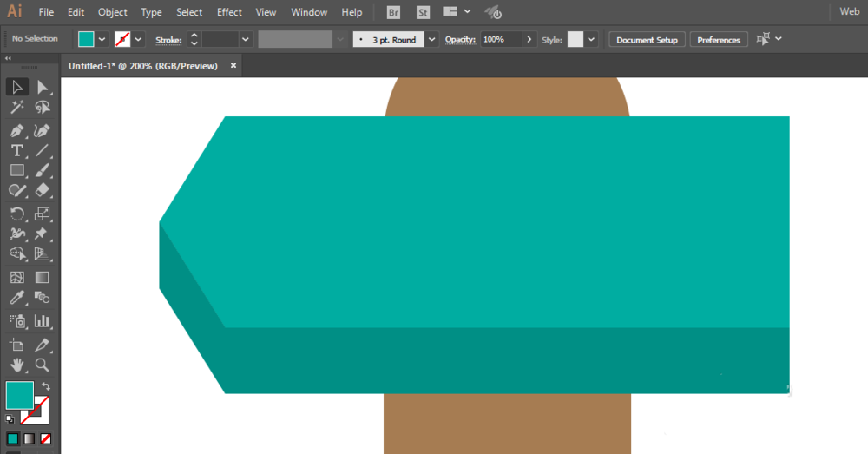Open the Object menu
The height and width of the screenshot is (454, 868).
(112, 12)
